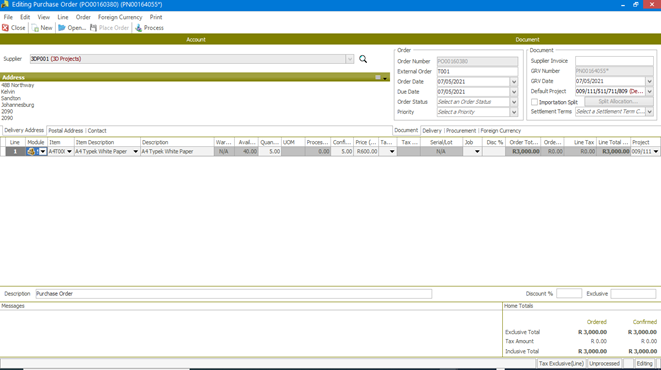Viewport: 661px width, 370px height.
Task: Open the Item code dropdown in line 1
Action: [69, 152]
